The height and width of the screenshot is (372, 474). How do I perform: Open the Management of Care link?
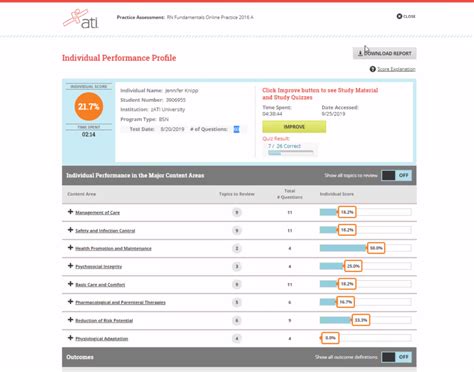click(x=97, y=213)
